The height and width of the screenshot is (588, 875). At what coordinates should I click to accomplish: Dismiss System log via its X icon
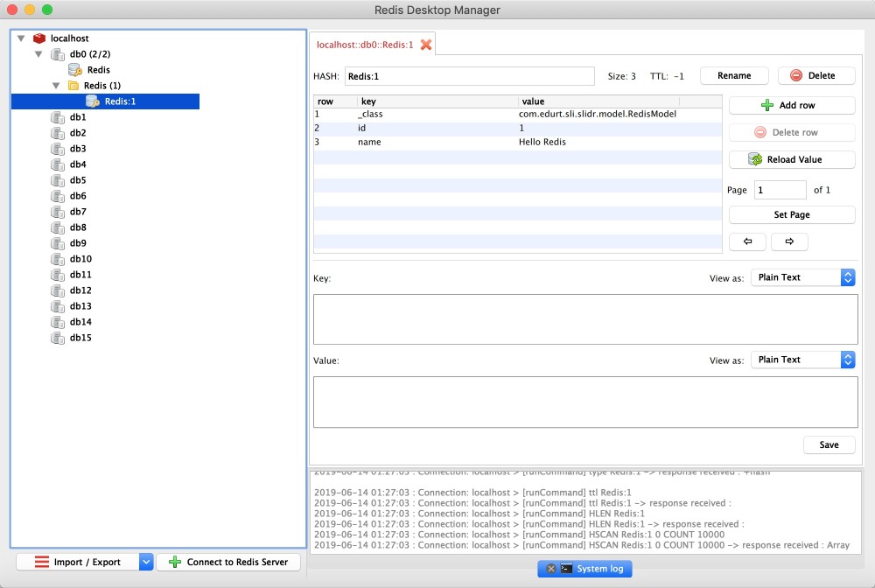(550, 569)
